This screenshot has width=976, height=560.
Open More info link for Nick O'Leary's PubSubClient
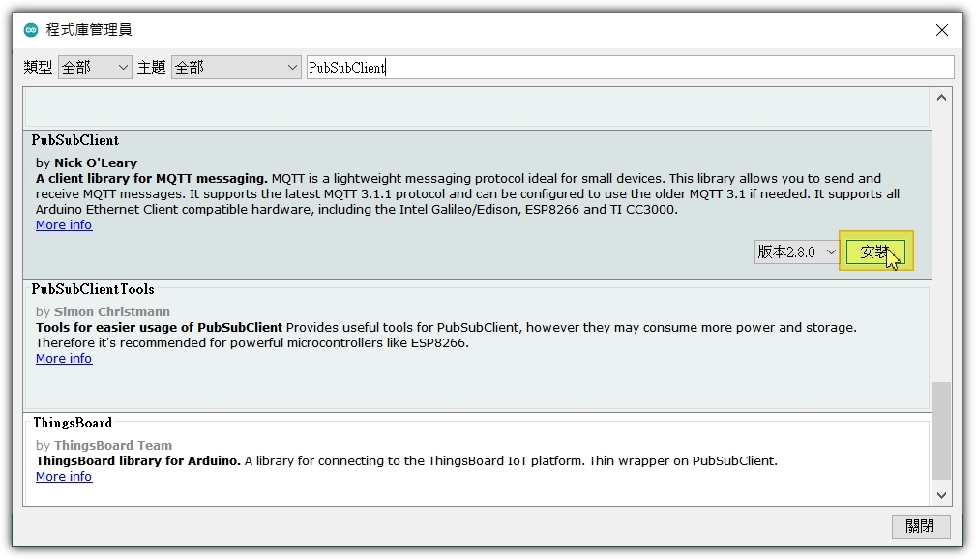pos(64,225)
